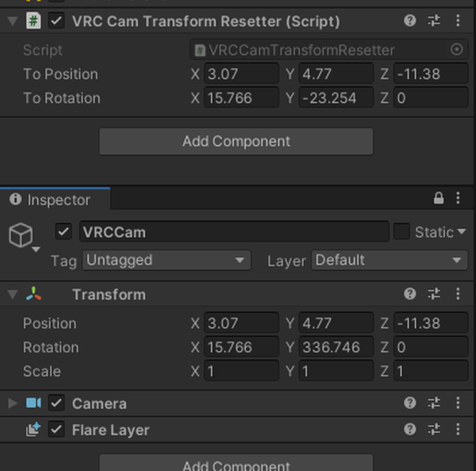This screenshot has height=471, width=476.
Task: Select the Inspector tab
Action: point(55,200)
